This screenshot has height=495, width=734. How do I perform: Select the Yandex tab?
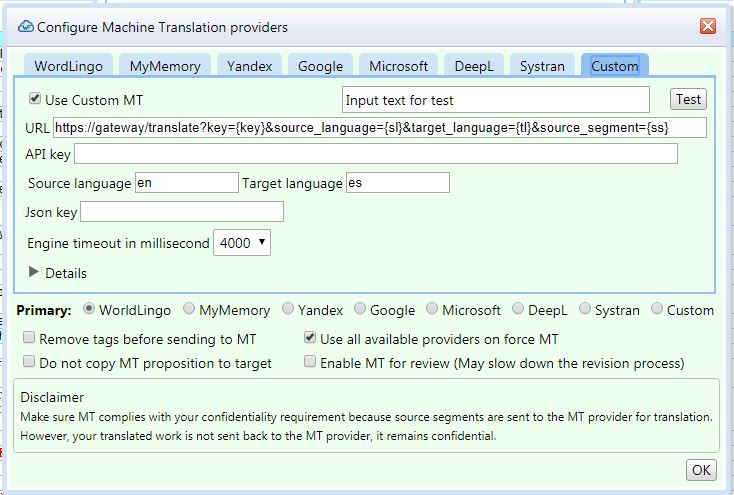[x=249, y=66]
